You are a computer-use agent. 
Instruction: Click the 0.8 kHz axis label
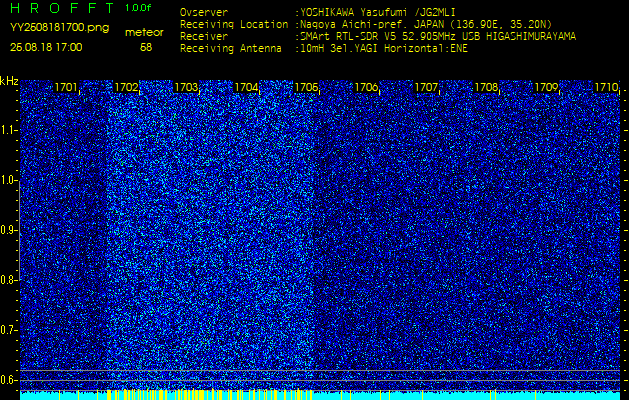8,280
